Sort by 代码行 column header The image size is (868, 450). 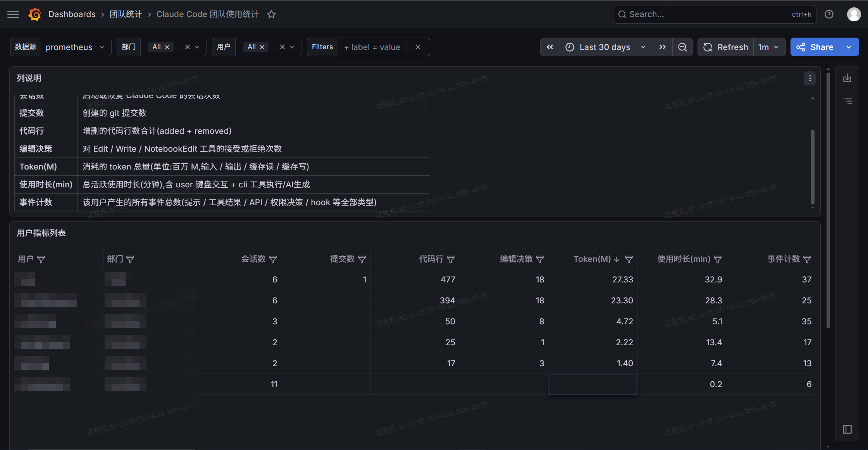click(431, 259)
